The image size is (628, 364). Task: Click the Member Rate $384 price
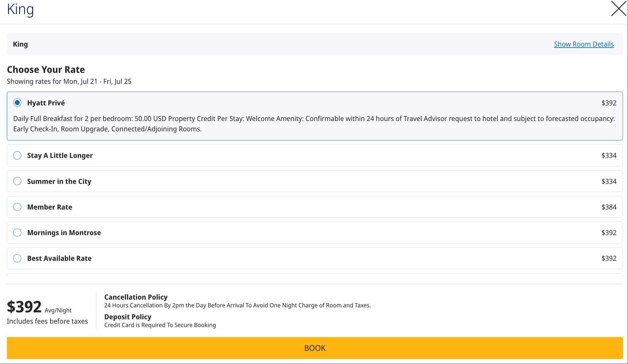tap(609, 207)
